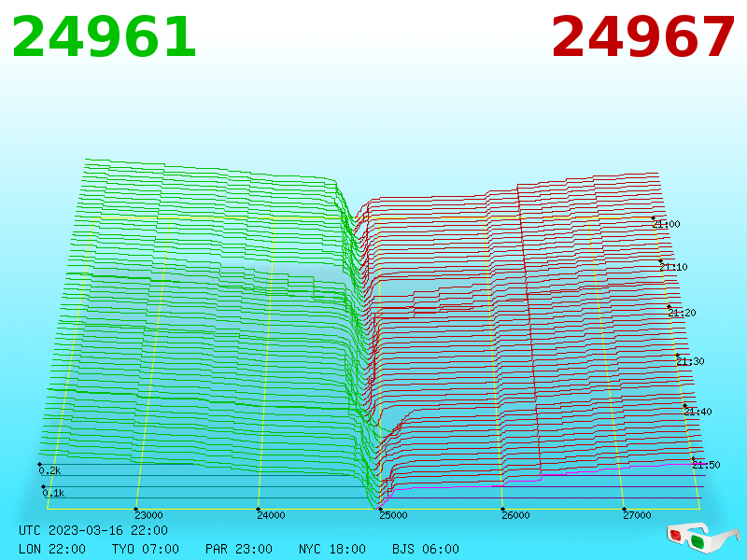Screen dimensions: 747x560
Task: Click the 21:20 time axis label
Action: click(682, 313)
